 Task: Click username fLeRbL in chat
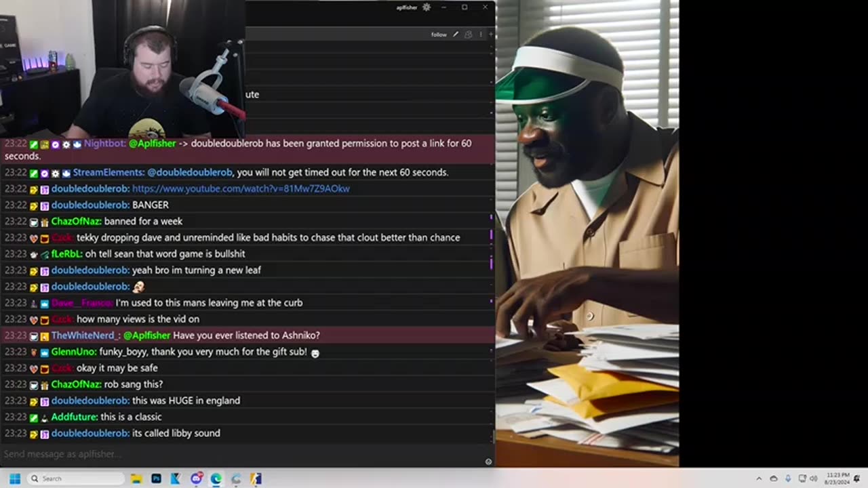click(67, 253)
